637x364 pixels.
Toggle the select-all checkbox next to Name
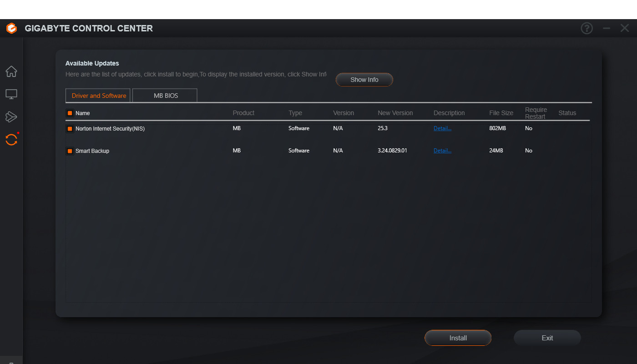click(70, 113)
